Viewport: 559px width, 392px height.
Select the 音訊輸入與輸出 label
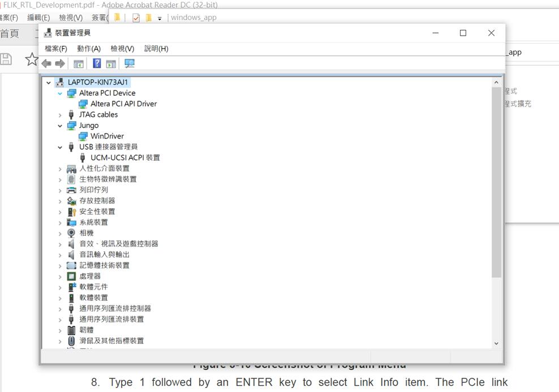[x=105, y=255]
